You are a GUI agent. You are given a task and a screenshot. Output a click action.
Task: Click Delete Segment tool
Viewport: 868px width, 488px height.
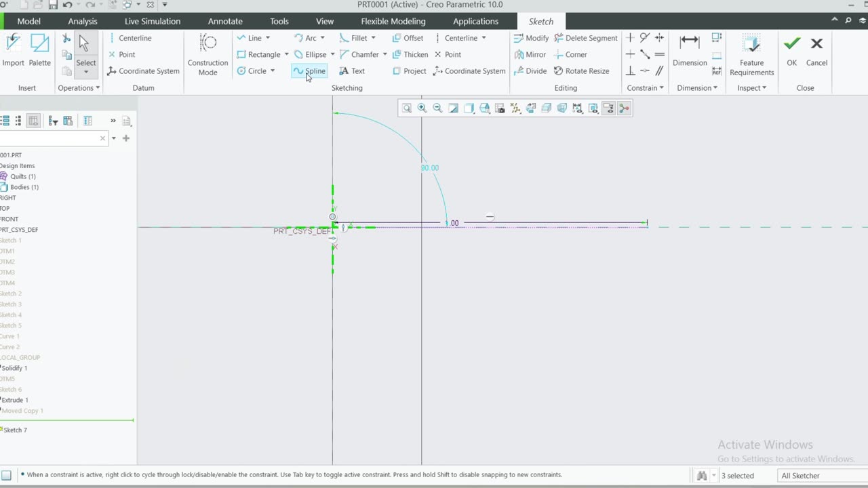[x=586, y=38]
